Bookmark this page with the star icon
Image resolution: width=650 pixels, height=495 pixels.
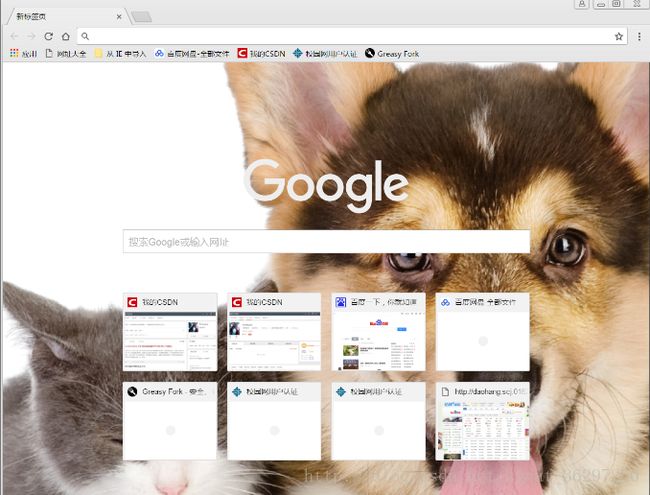coord(618,36)
